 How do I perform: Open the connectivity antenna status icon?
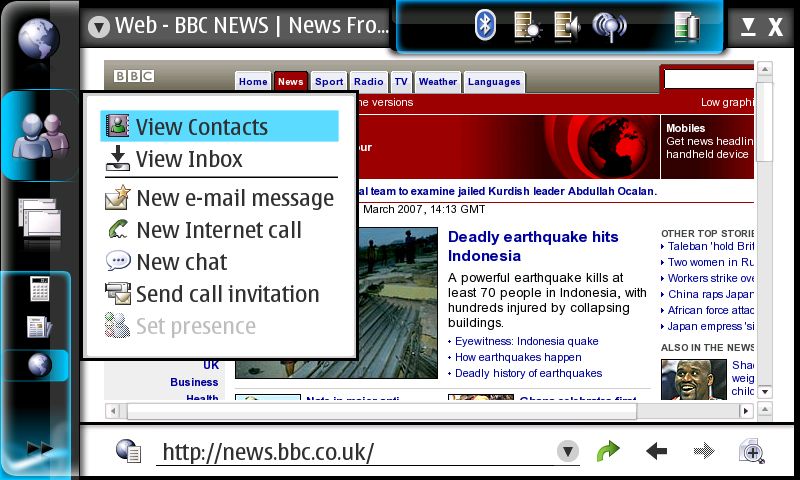point(609,27)
